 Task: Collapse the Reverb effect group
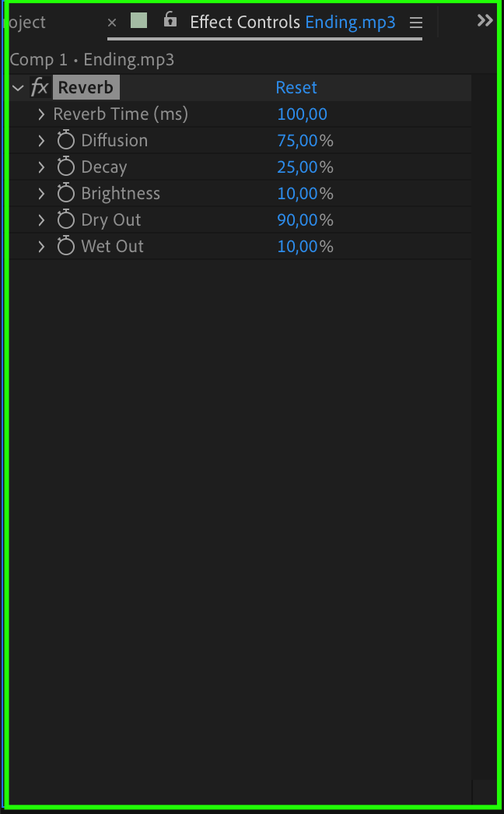point(19,88)
